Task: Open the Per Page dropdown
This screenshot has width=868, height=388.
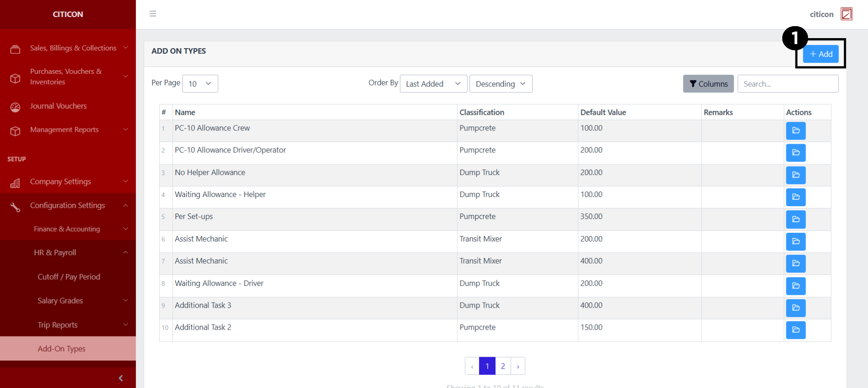Action: [200, 84]
